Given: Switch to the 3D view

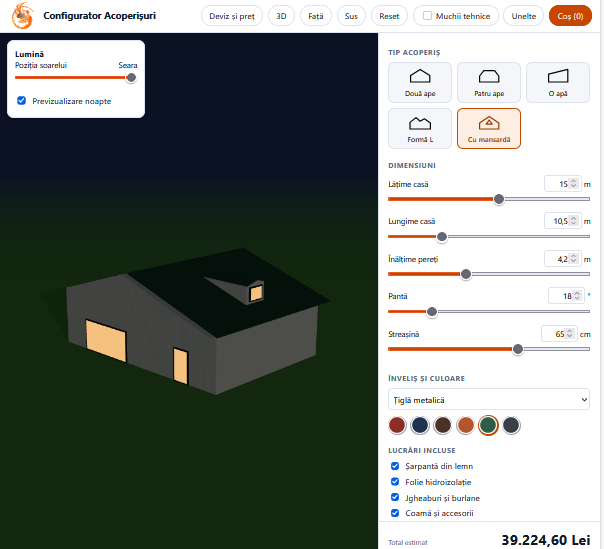Looking at the screenshot, I should tap(281, 16).
